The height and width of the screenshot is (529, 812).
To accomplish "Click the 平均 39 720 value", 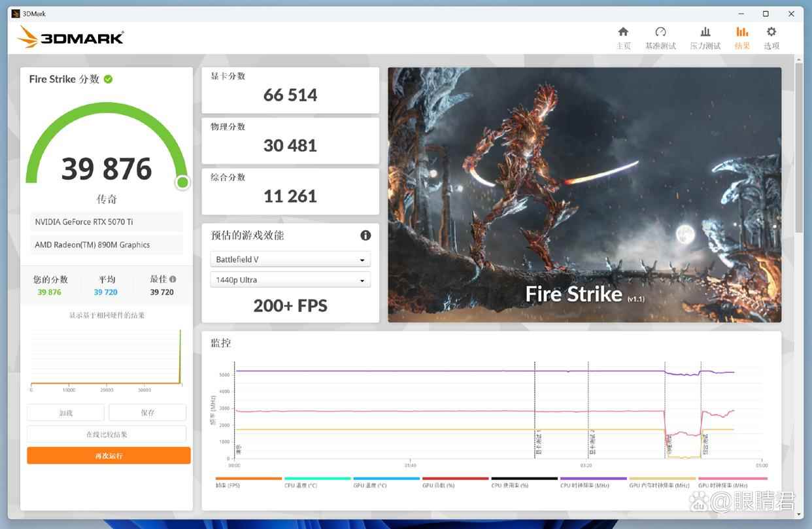I will (x=106, y=292).
